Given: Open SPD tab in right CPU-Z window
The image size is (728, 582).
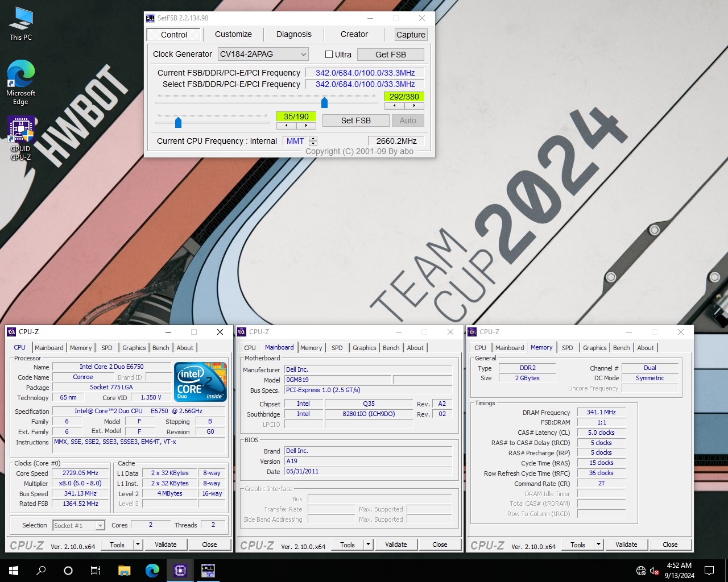Looking at the screenshot, I should tap(568, 348).
